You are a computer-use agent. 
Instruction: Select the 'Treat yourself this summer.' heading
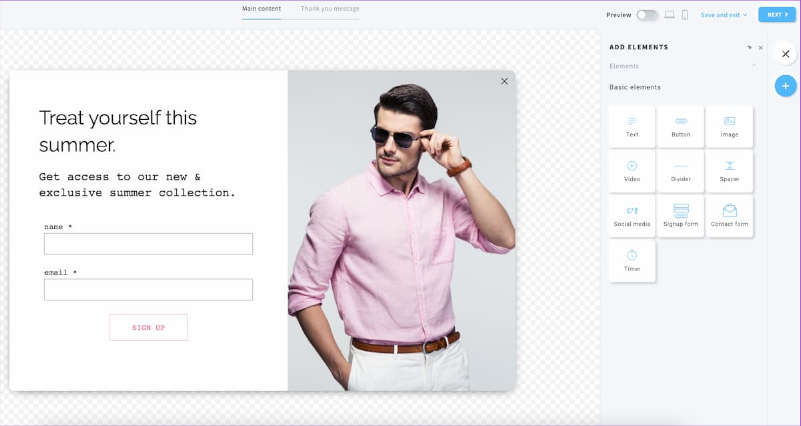[118, 131]
